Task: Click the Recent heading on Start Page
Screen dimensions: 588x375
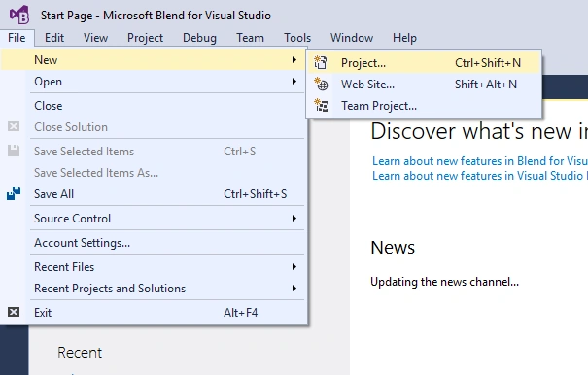Action: coord(80,353)
